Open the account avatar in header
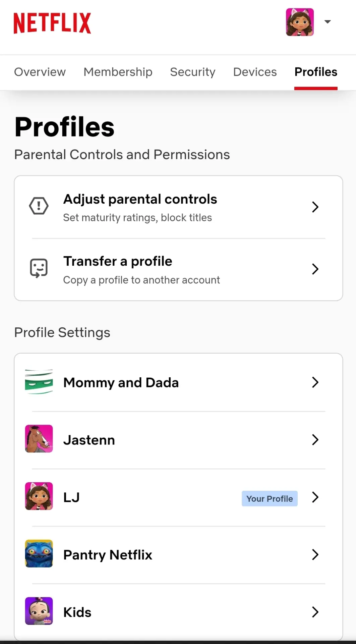The width and height of the screenshot is (356, 644). (x=300, y=22)
